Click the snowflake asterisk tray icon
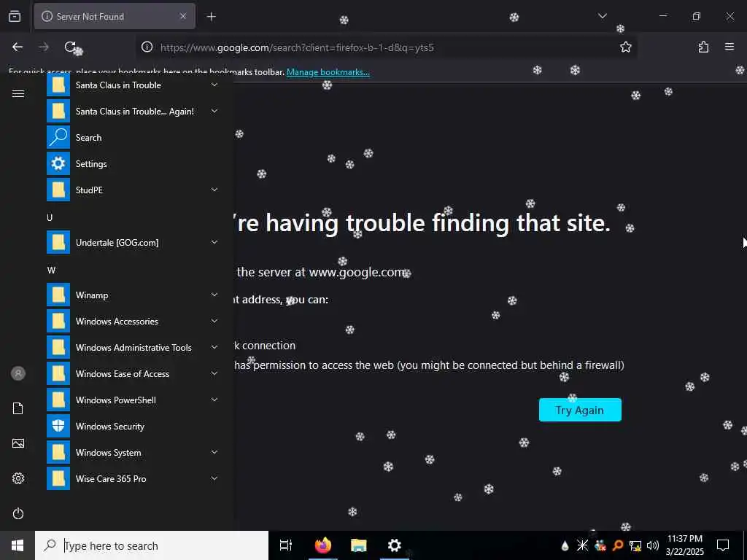The image size is (747, 560). pyautogui.click(x=582, y=545)
